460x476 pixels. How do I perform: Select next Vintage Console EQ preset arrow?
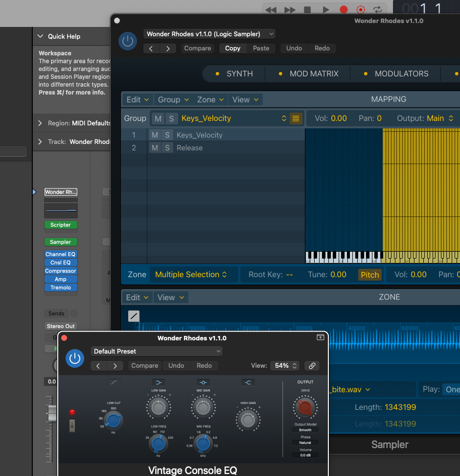click(115, 366)
